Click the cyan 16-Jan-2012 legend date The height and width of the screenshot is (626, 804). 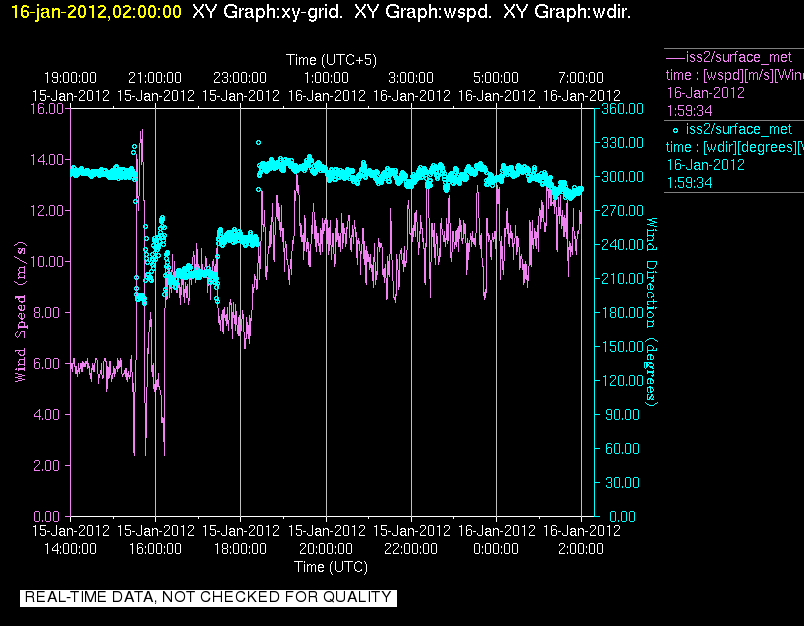(x=706, y=165)
